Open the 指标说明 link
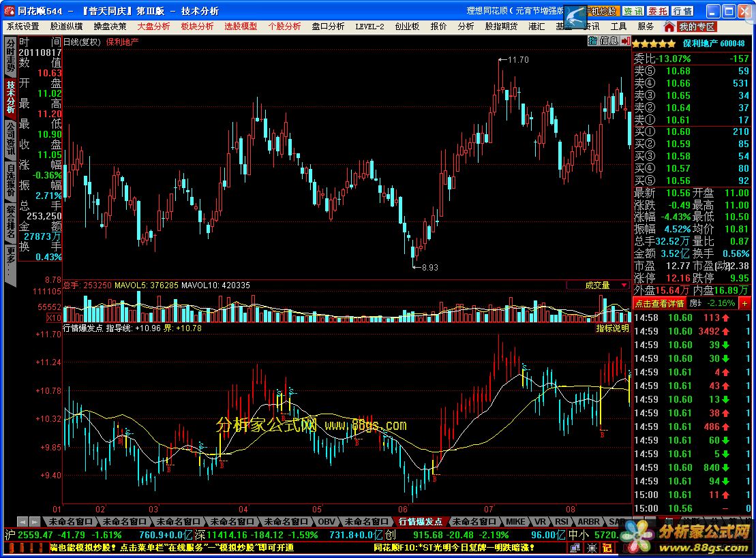756x558 pixels. pos(612,328)
